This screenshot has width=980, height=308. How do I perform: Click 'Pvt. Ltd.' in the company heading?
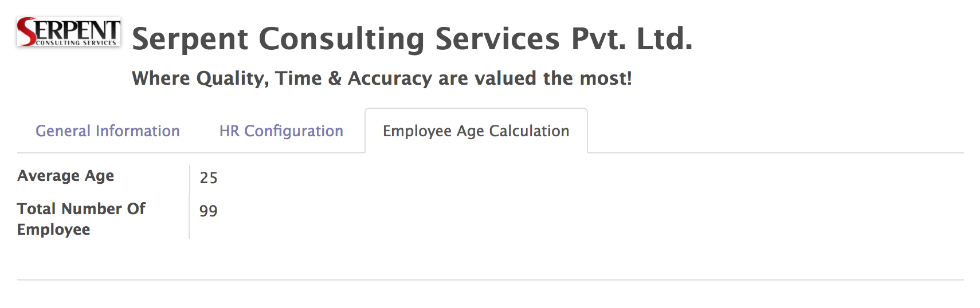[x=632, y=39]
